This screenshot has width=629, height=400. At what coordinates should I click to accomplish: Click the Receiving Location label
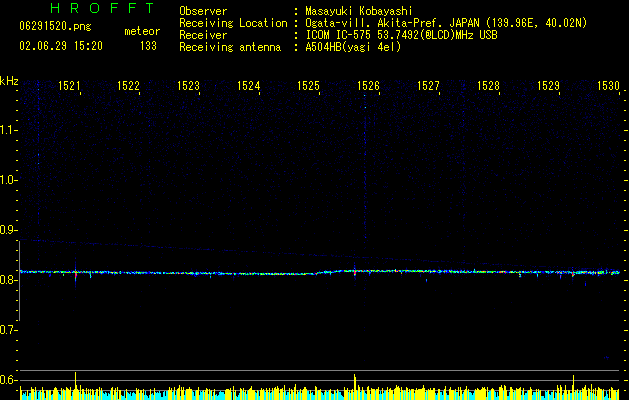(233, 23)
